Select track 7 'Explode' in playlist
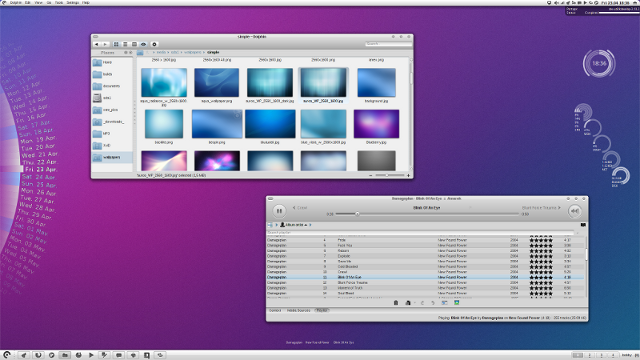640x360 pixels. click(x=425, y=256)
